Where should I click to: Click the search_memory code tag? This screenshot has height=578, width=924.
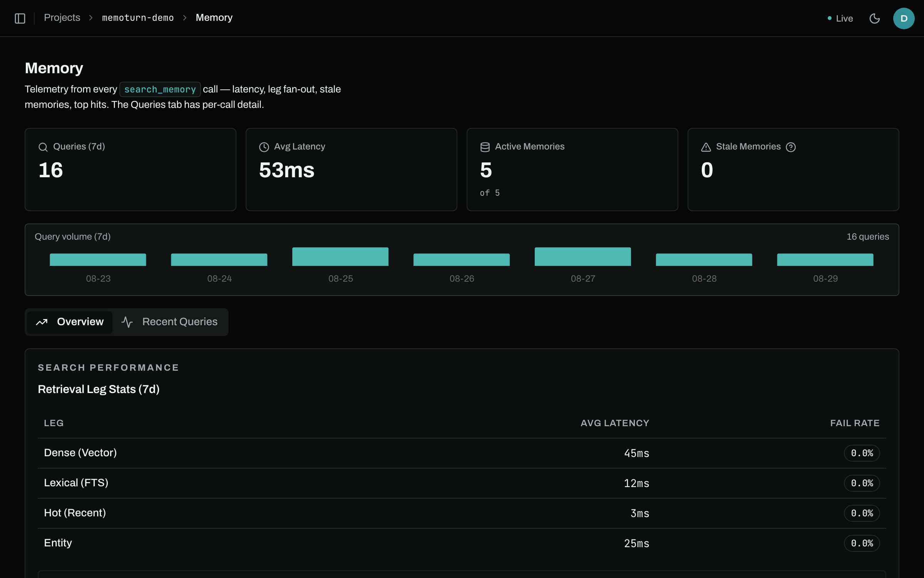[160, 89]
